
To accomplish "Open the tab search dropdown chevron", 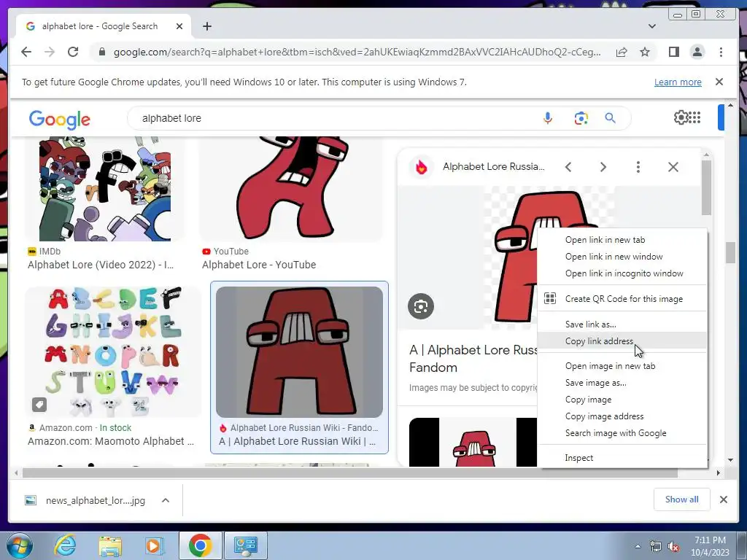I will click(651, 26).
